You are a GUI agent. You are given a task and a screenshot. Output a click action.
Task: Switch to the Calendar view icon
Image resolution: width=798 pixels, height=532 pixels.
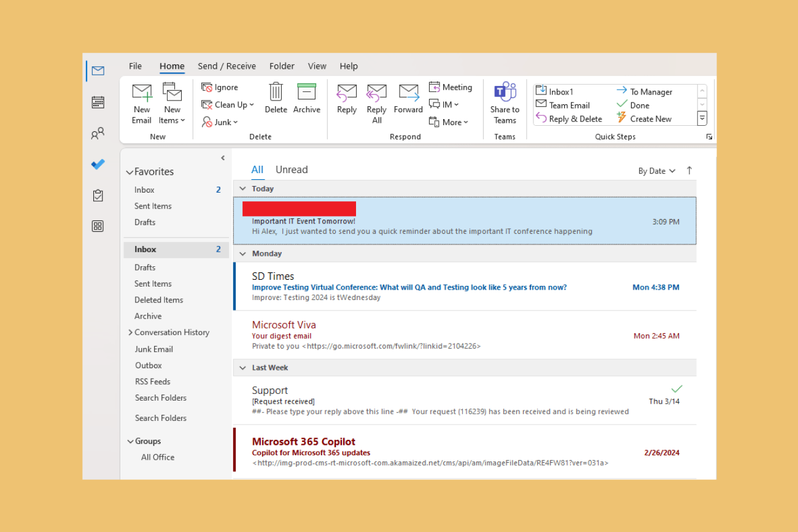coord(98,102)
